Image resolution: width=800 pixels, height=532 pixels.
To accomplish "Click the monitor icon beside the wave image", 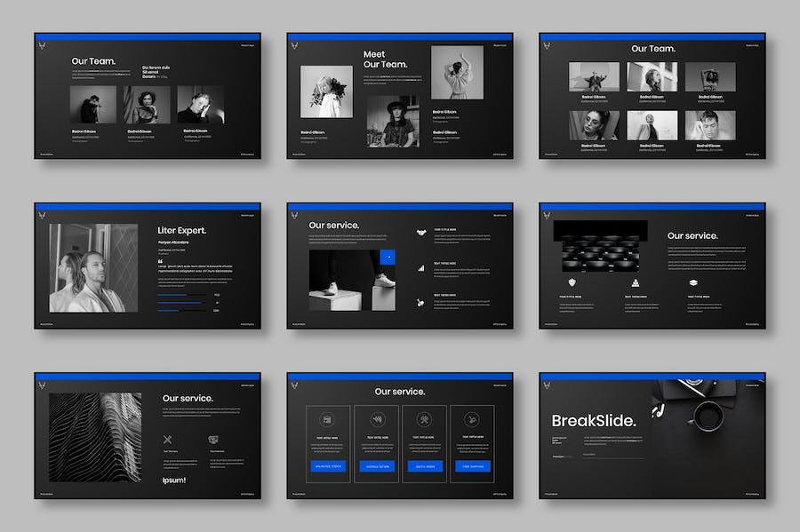I will coord(213,439).
